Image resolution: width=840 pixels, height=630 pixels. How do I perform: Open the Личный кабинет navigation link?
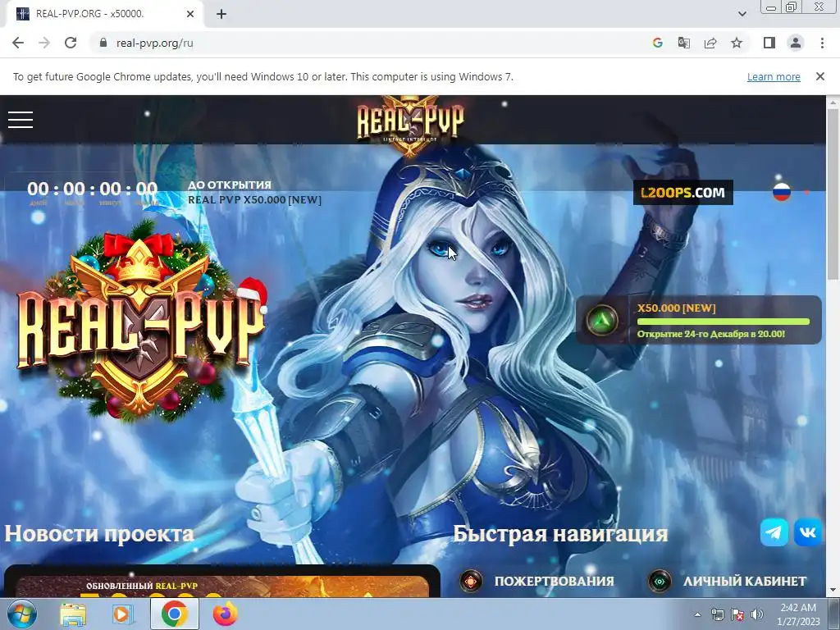(x=745, y=582)
